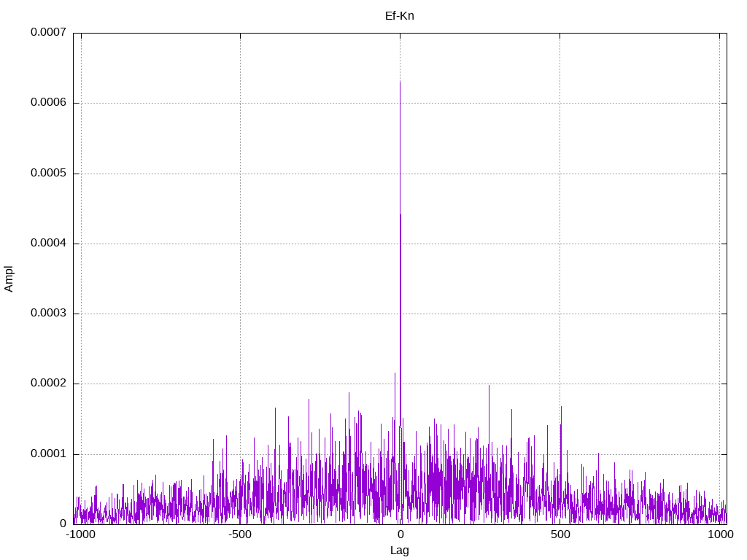Click the Ef-Kn plot title
Viewport: 747px width, 560px height.
(x=399, y=16)
